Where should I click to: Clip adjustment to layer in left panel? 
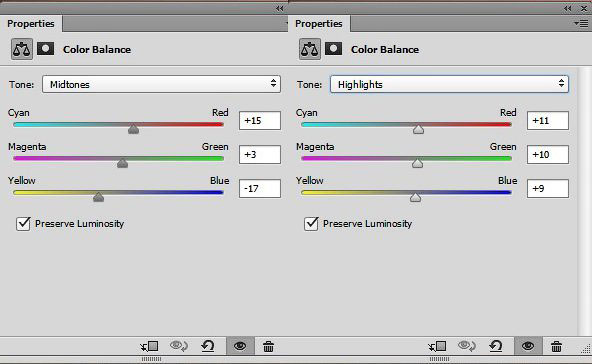pyautogui.click(x=149, y=346)
